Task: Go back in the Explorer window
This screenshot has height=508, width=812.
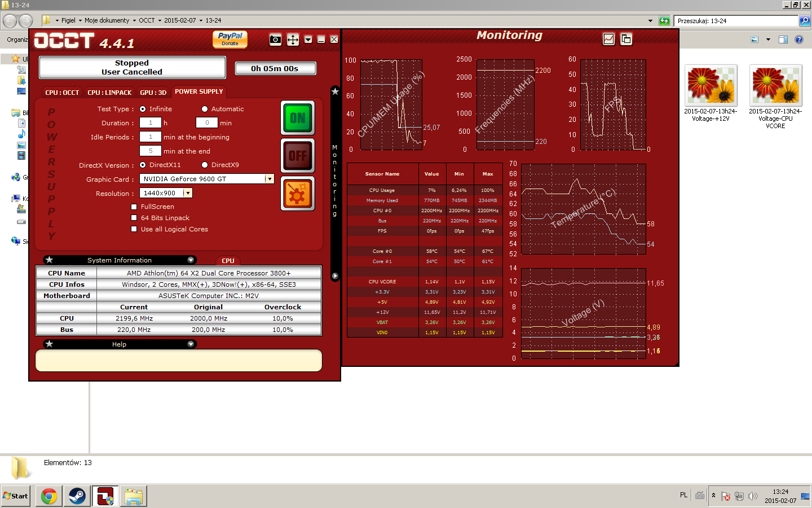Action: [x=10, y=21]
